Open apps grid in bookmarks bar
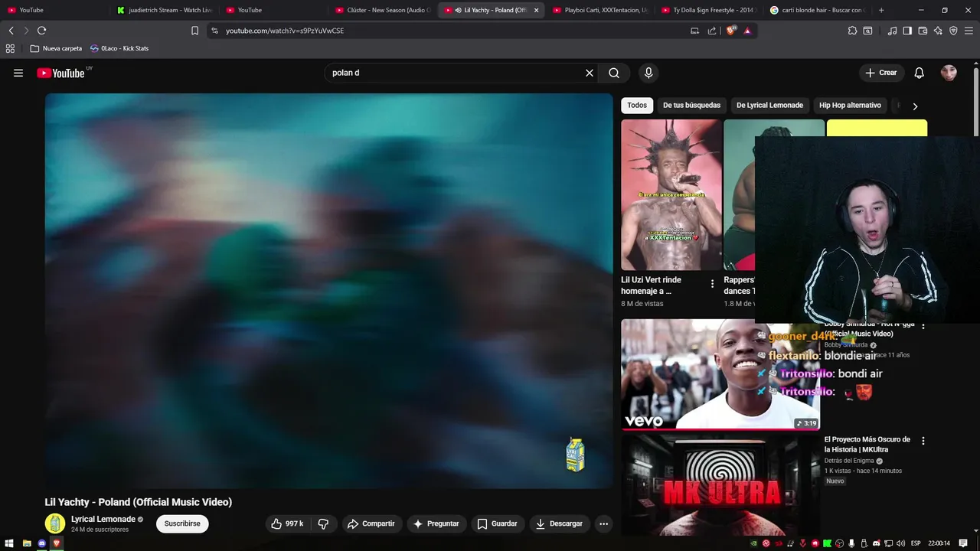980x551 pixels. pos(10,48)
